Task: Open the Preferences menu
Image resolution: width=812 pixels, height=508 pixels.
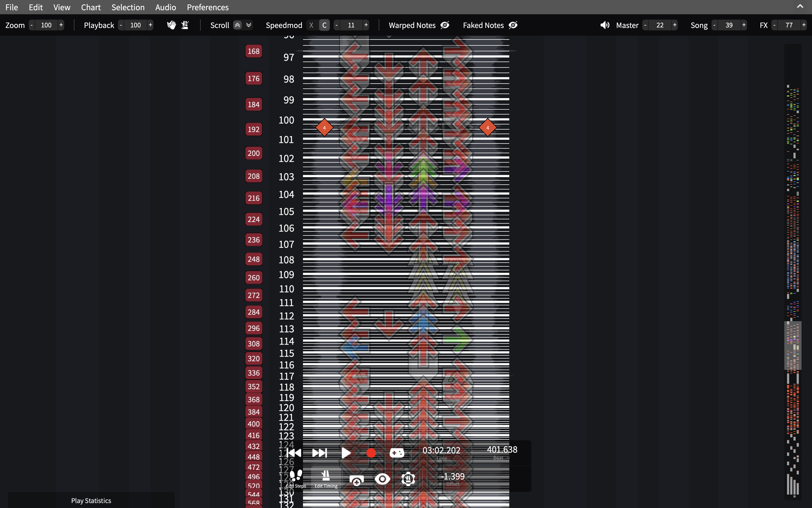Action: [x=207, y=7]
